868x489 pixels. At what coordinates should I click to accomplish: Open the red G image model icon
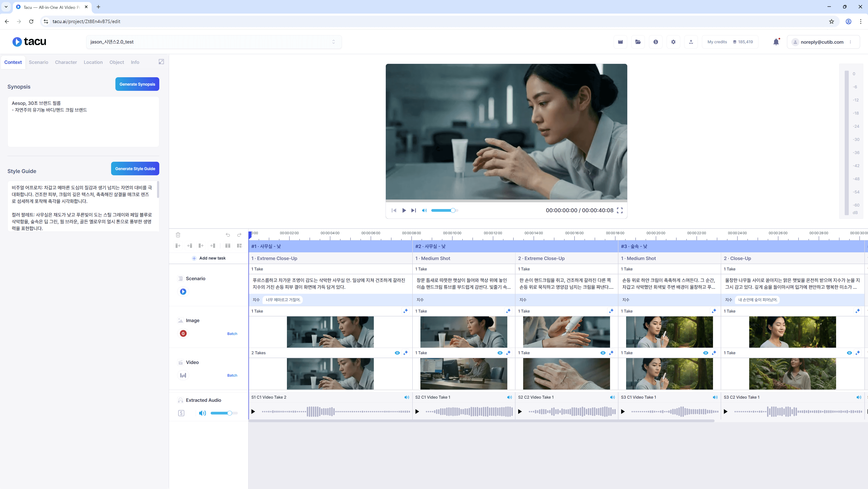click(x=183, y=334)
